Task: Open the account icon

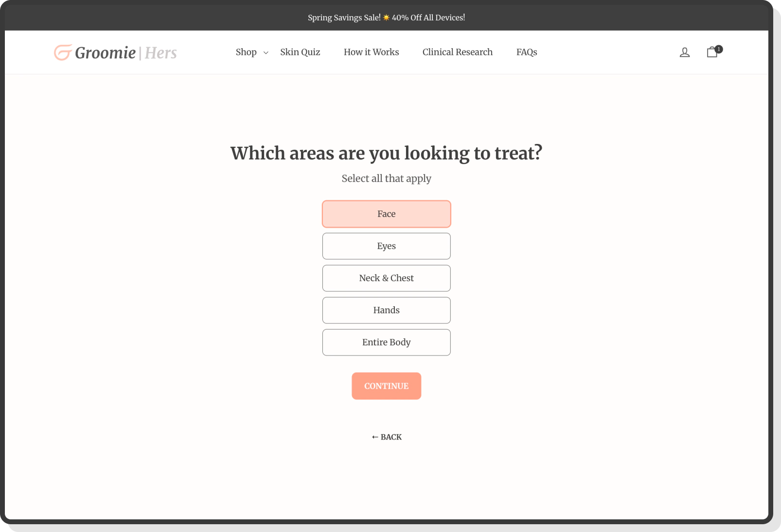Action: pos(684,52)
